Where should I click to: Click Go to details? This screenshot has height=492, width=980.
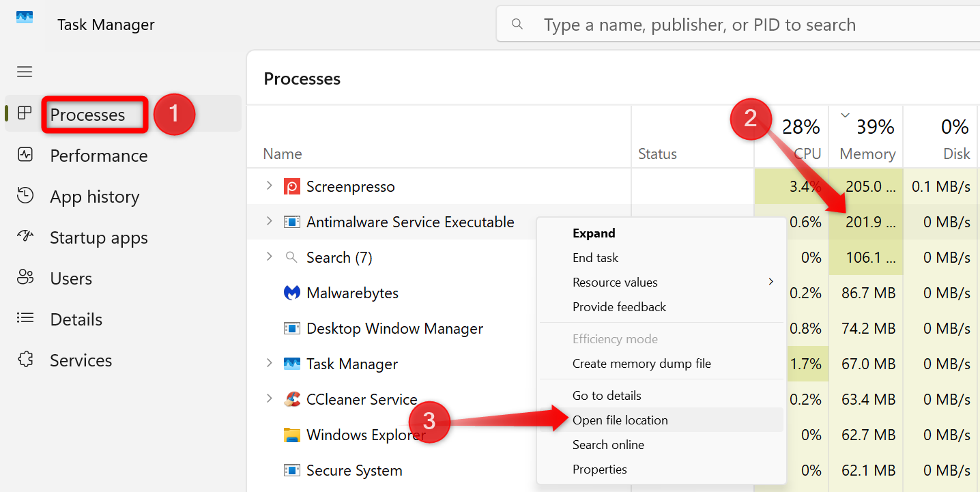point(607,394)
